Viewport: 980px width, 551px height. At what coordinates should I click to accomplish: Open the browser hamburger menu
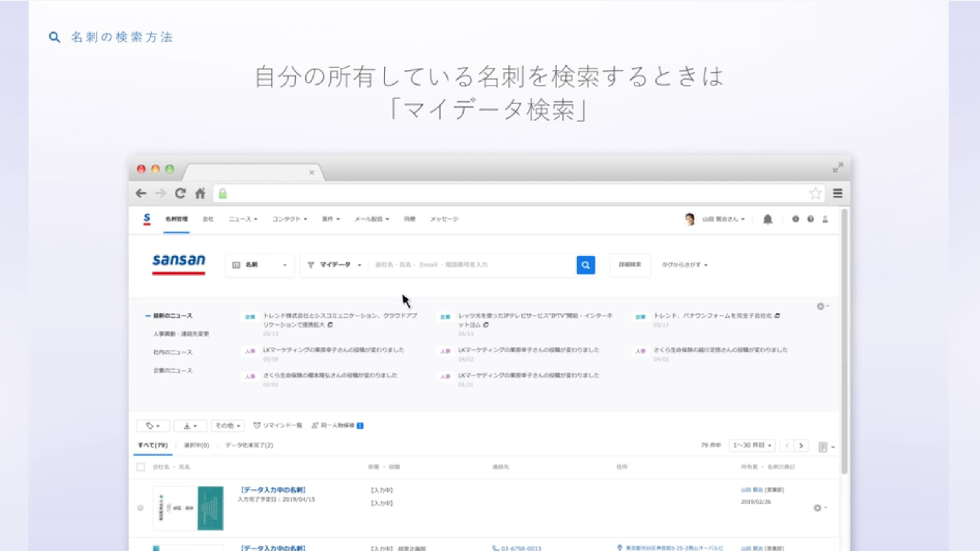[838, 193]
